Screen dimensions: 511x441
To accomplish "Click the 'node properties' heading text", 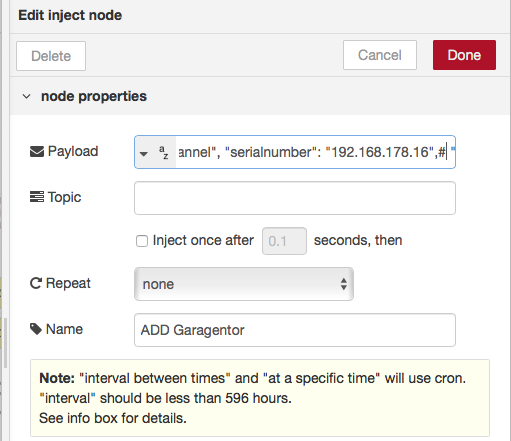I will (94, 97).
